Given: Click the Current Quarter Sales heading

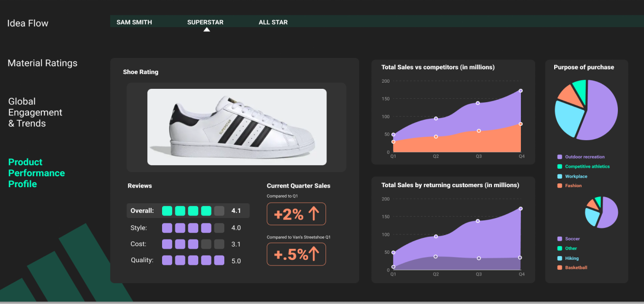Looking at the screenshot, I should click(298, 186).
